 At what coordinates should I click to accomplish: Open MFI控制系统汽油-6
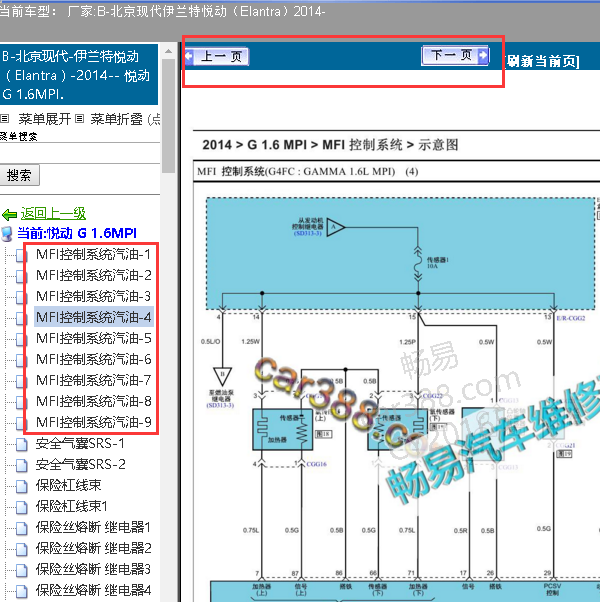[x=94, y=359]
